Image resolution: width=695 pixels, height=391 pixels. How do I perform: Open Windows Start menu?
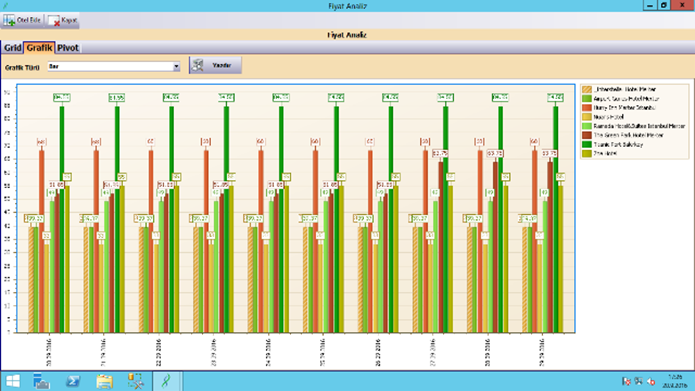(x=13, y=381)
